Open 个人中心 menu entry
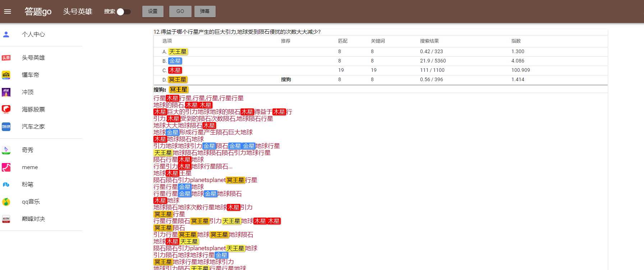This screenshot has width=644, height=270. [33, 34]
